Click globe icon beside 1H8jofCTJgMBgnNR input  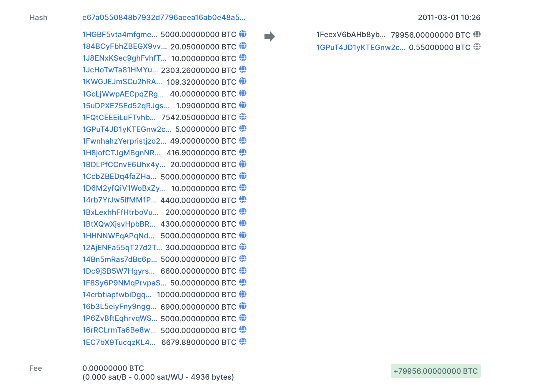tap(243, 152)
